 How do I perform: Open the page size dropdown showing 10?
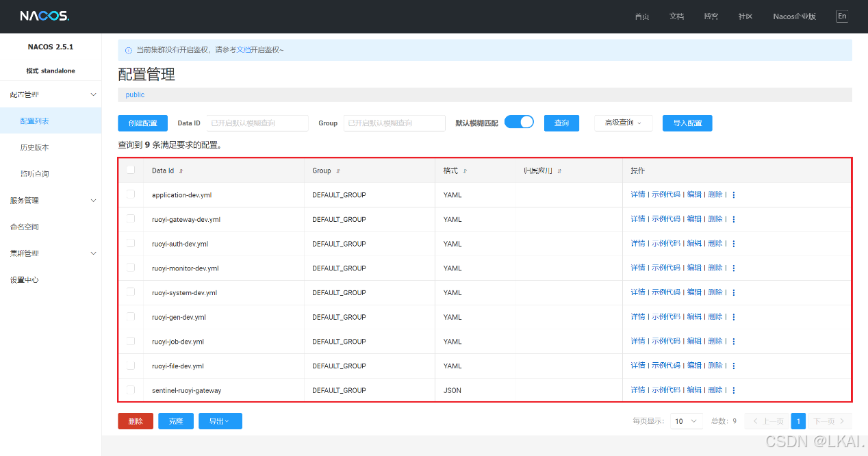click(x=687, y=421)
